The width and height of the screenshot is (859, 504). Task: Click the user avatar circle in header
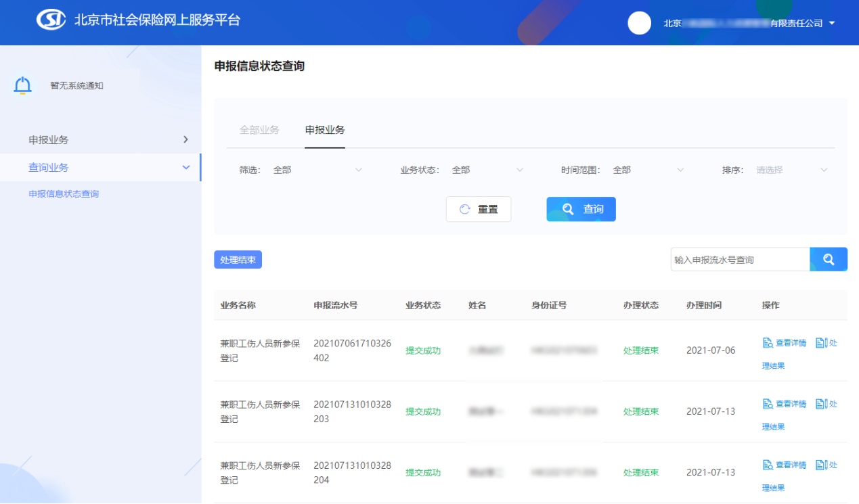point(639,23)
